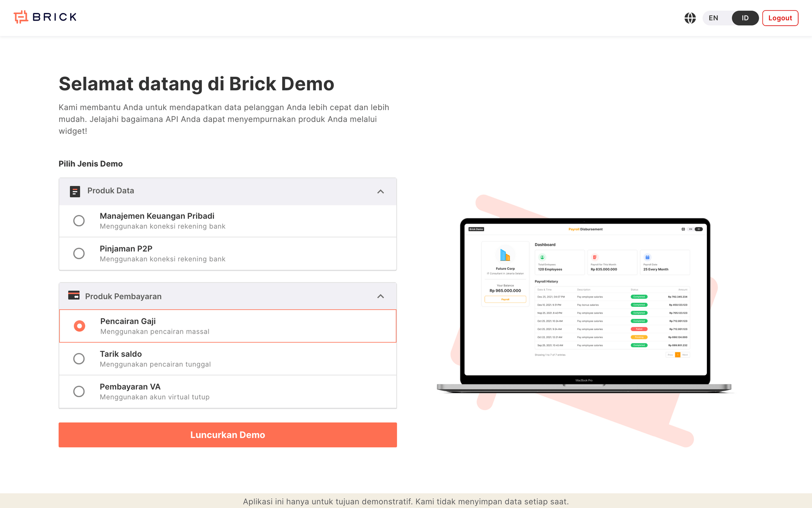This screenshot has width=812, height=508.
Task: Click the Payroll button on the dashboard preview
Action: click(505, 299)
